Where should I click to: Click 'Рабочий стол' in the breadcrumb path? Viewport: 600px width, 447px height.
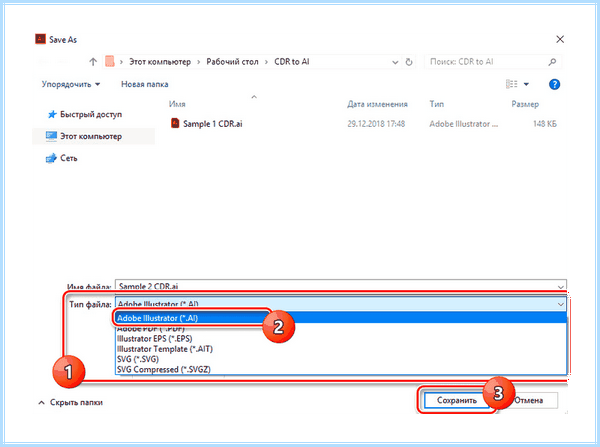pyautogui.click(x=232, y=62)
